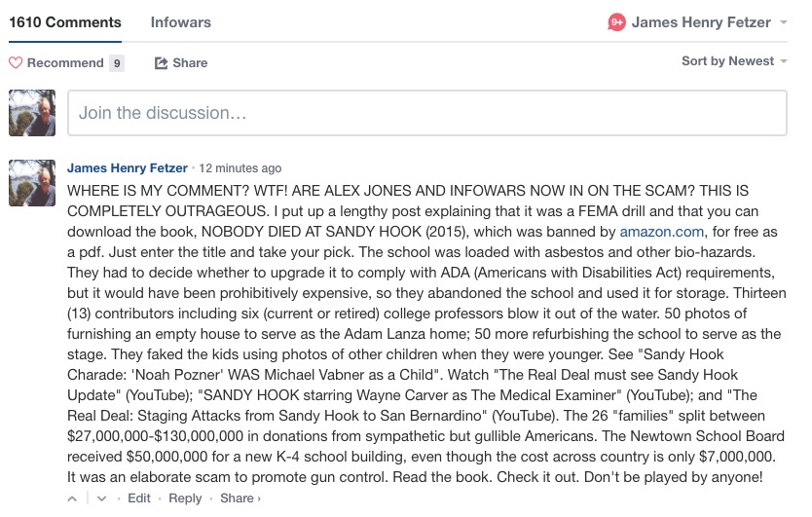Click the heart Recommend icon

(x=16, y=63)
